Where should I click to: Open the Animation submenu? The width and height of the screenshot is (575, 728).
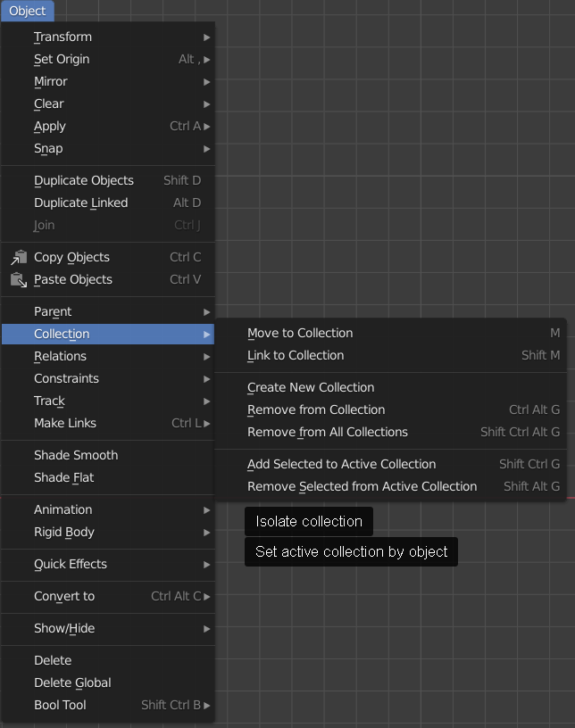tap(108, 509)
